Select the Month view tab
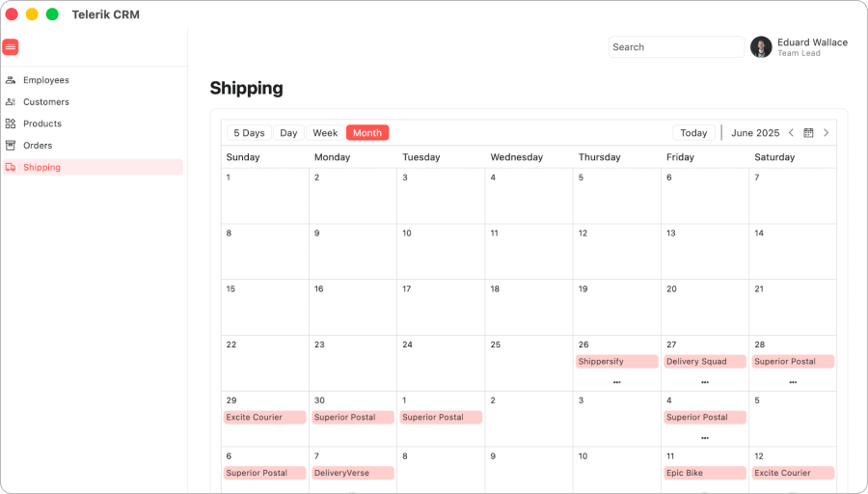 tap(367, 133)
